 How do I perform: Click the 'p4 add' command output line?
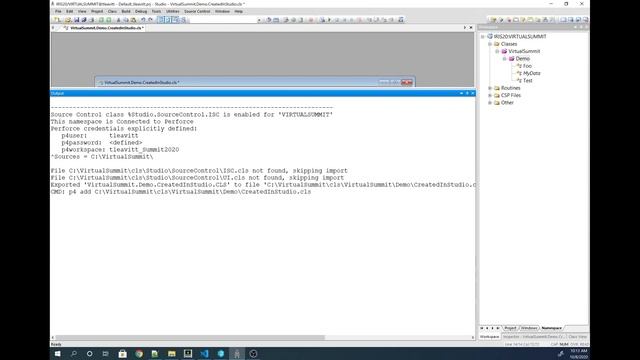coord(181,192)
